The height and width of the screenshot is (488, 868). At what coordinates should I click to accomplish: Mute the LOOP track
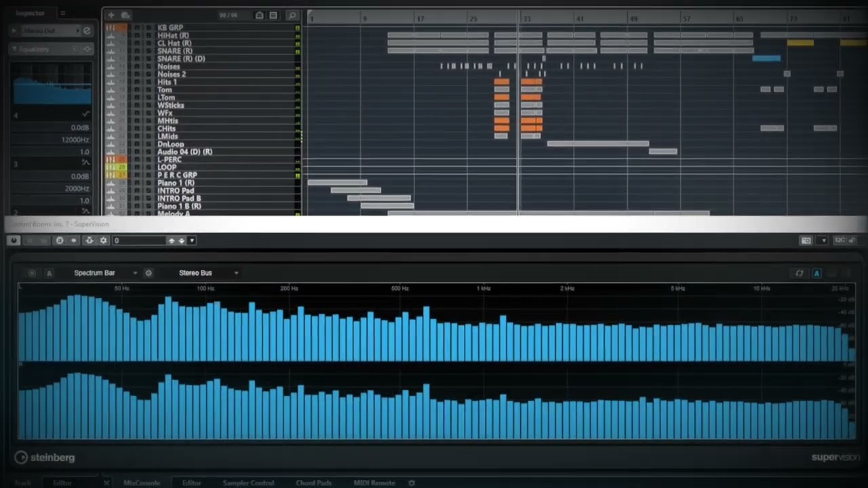click(x=137, y=167)
